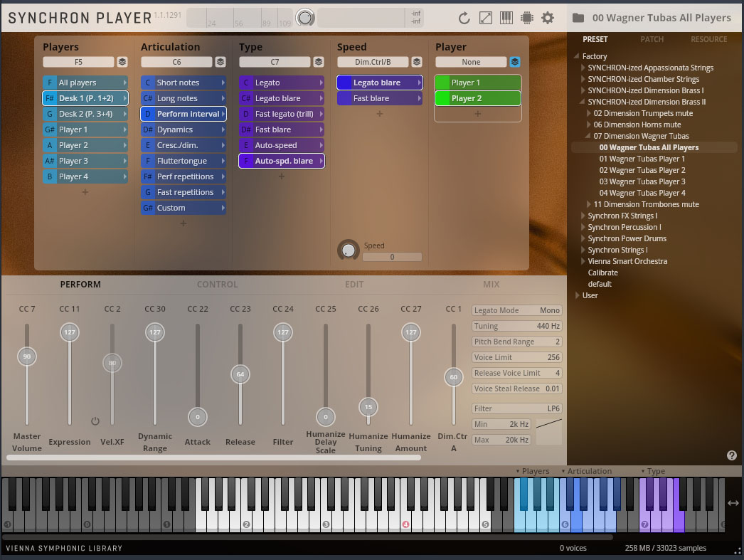Select Player 2 green slot

pyautogui.click(x=478, y=98)
